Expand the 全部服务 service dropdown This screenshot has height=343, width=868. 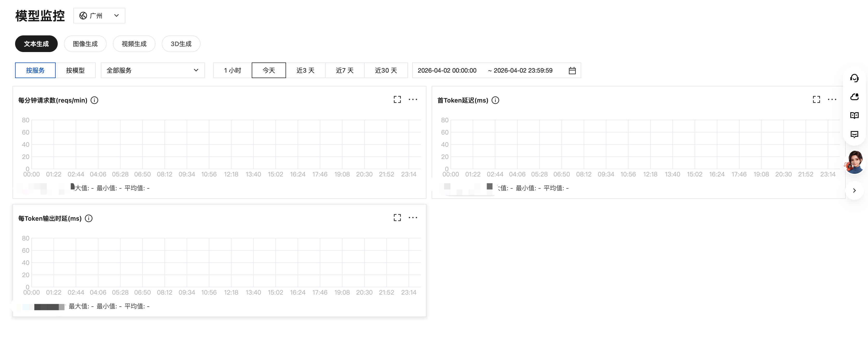point(153,71)
